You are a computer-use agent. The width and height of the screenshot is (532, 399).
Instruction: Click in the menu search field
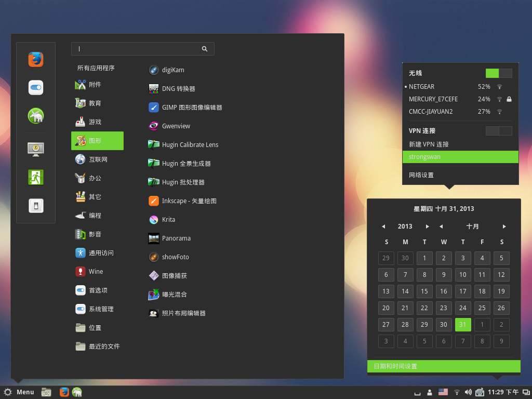pyautogui.click(x=142, y=49)
